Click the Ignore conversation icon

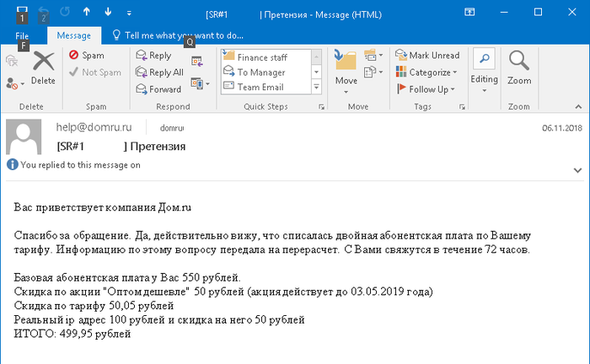[x=12, y=60]
